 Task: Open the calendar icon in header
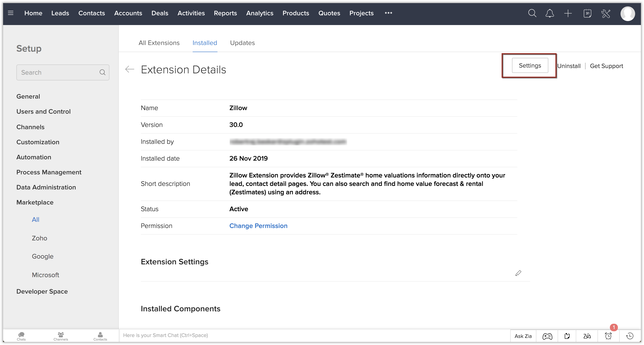(x=587, y=13)
